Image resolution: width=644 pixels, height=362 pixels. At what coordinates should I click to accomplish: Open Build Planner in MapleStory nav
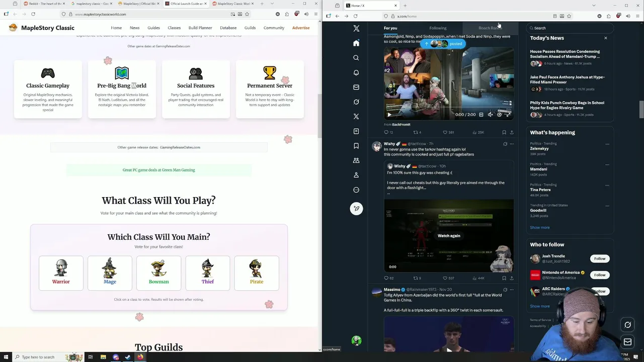[200, 28]
